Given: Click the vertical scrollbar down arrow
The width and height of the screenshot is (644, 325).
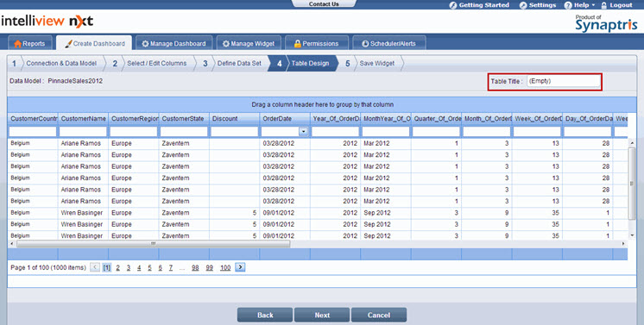Looking at the screenshot, I should click(632, 235).
